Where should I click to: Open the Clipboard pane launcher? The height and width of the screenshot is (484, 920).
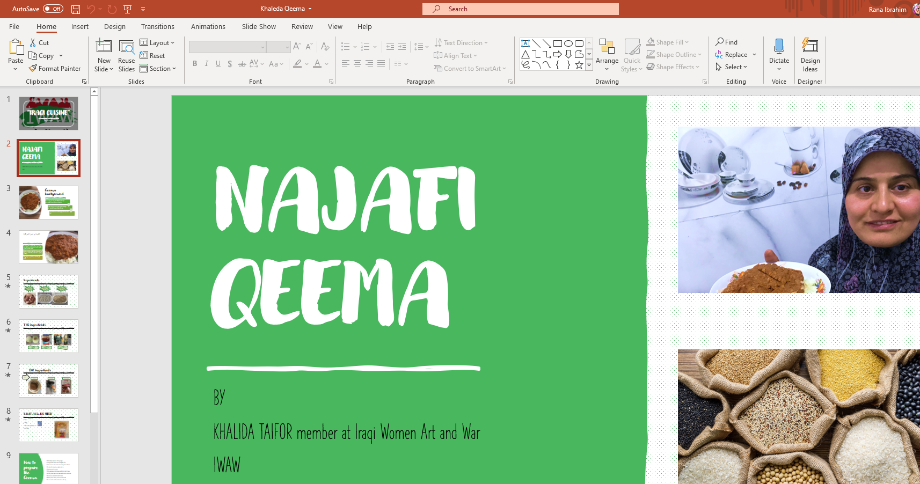pyautogui.click(x=84, y=82)
